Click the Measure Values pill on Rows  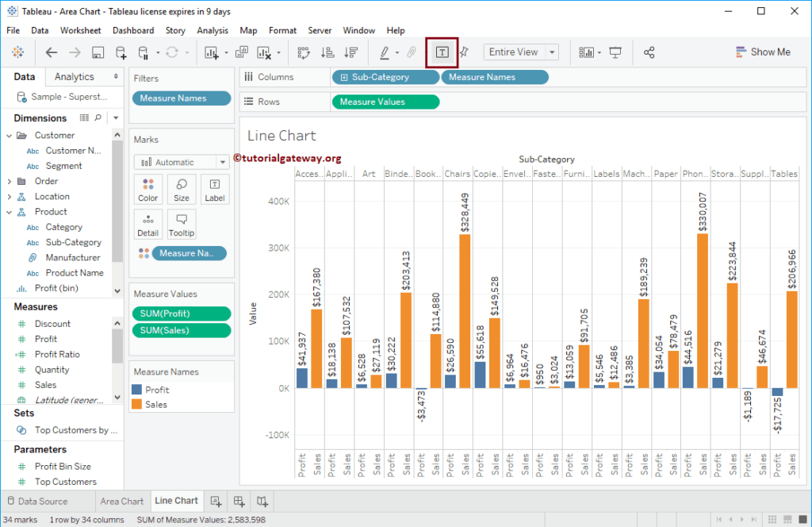(385, 102)
